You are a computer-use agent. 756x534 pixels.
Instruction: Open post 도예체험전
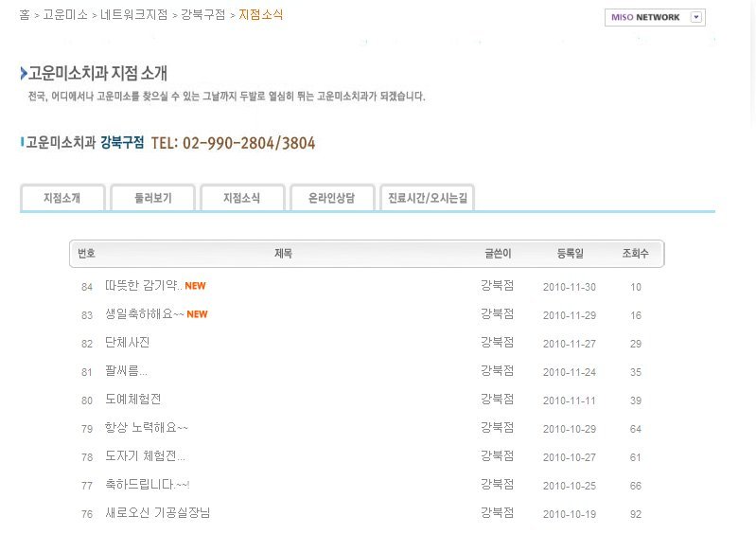133,400
